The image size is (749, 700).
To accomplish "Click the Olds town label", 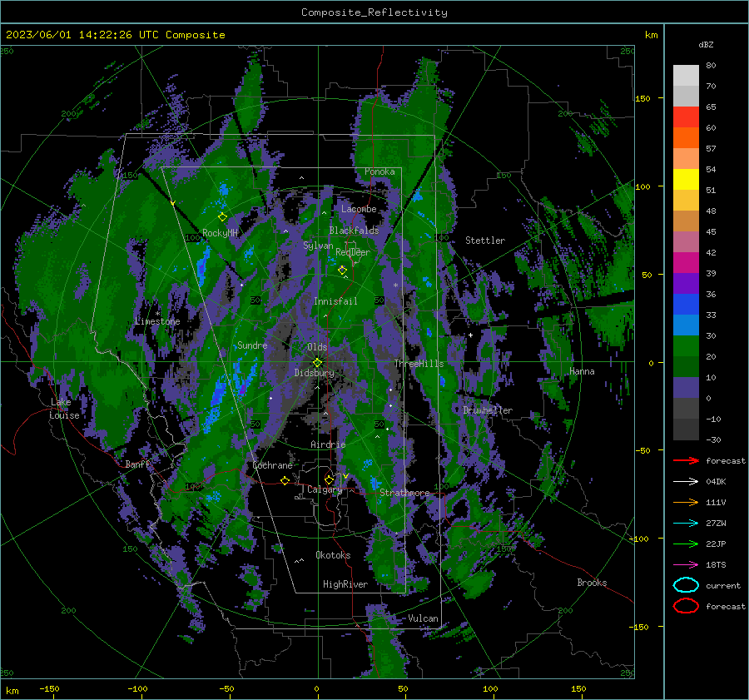I will tap(317, 347).
